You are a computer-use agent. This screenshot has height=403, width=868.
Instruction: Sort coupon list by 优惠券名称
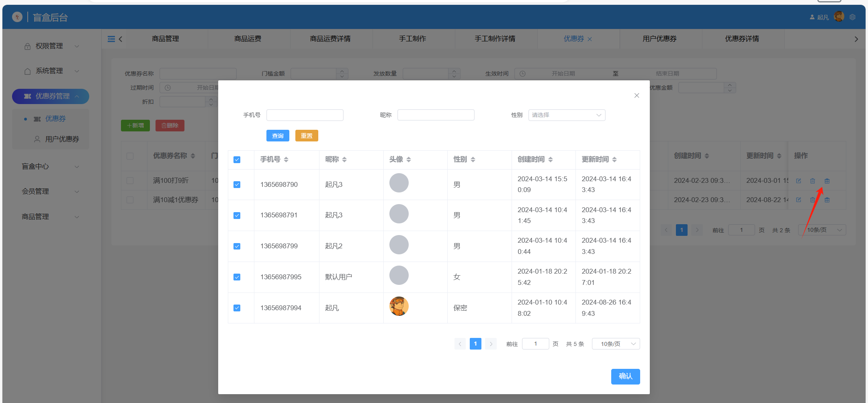click(x=193, y=156)
